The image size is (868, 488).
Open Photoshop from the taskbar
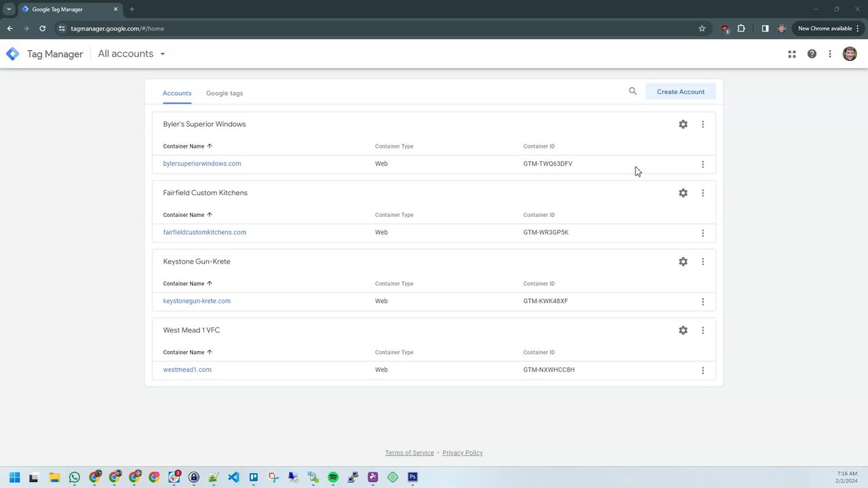[412, 477]
